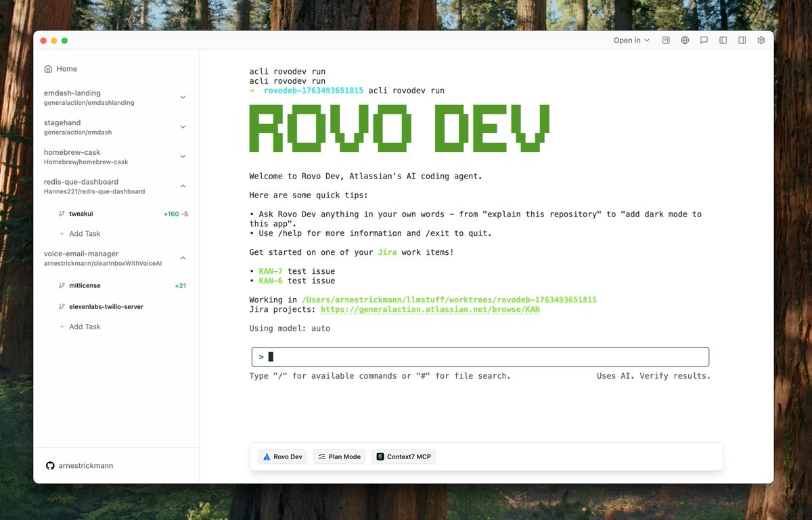Click Homebrew/homebrew-cask repo subtitle
Screen dimensions: 812x520
click(x=86, y=162)
